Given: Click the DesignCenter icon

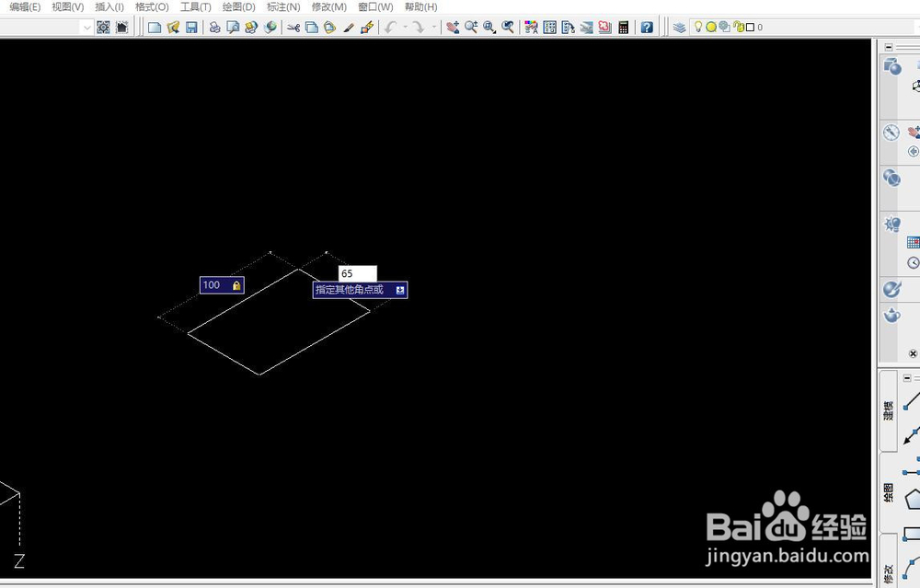Looking at the screenshot, I should (550, 27).
